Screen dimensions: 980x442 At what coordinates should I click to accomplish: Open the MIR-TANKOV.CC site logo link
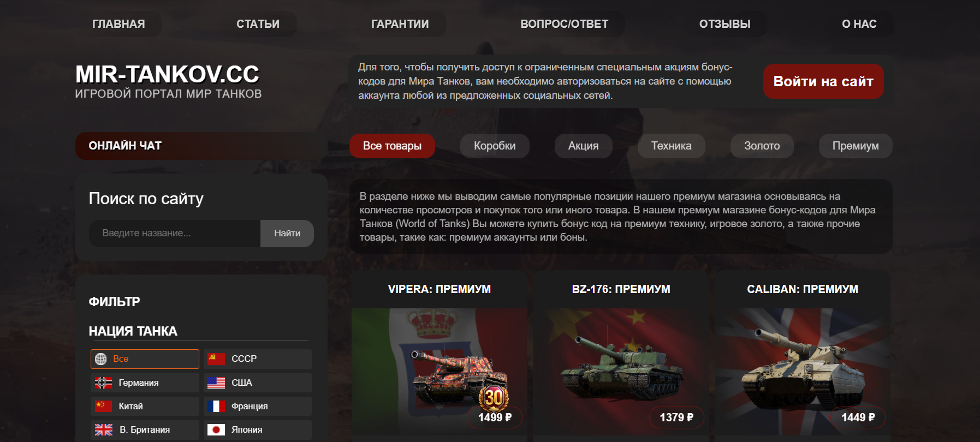coord(167,74)
